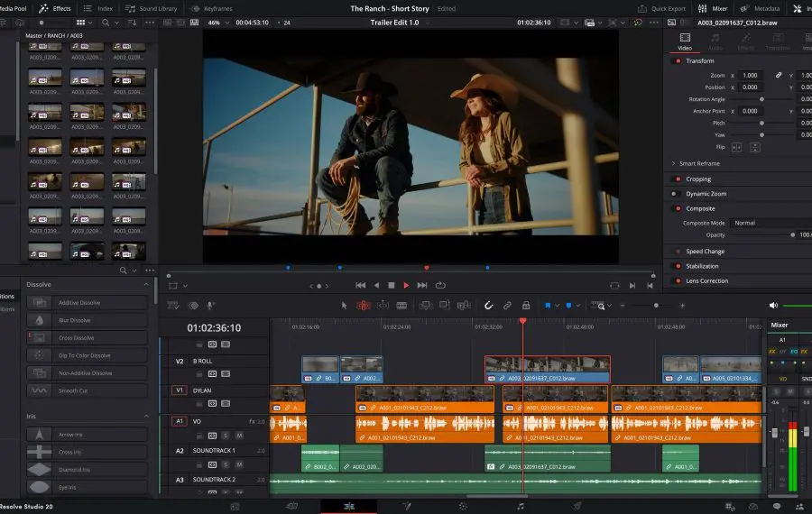The height and width of the screenshot is (514, 812).
Task: Open the Effects panel in the top bar
Action: pos(55,8)
